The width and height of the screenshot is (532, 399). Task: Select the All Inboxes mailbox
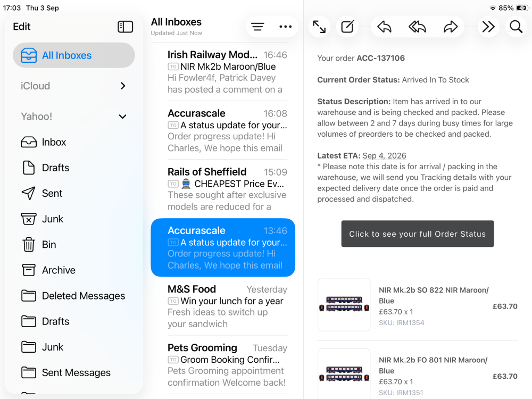[x=73, y=55]
